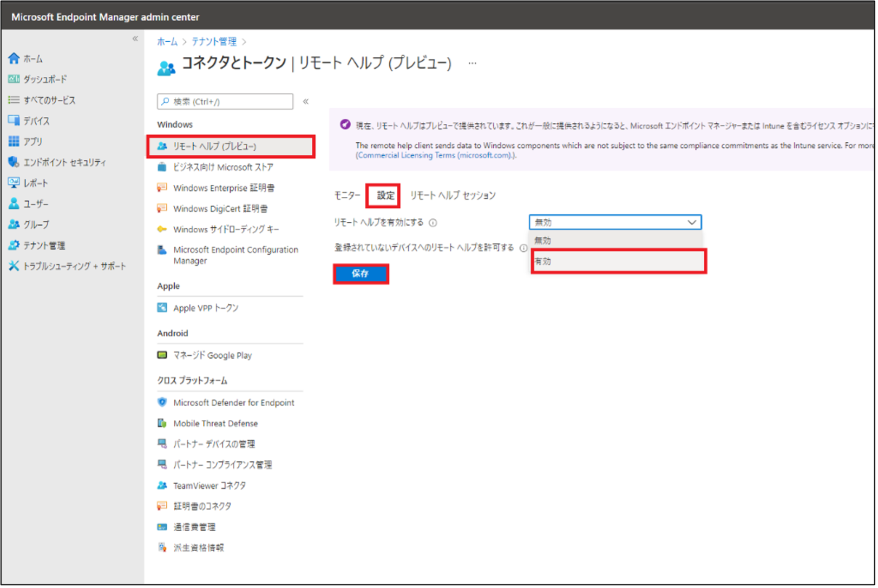Select テナント管理 icon in sidebar
The height and width of the screenshot is (588, 878).
click(x=14, y=246)
